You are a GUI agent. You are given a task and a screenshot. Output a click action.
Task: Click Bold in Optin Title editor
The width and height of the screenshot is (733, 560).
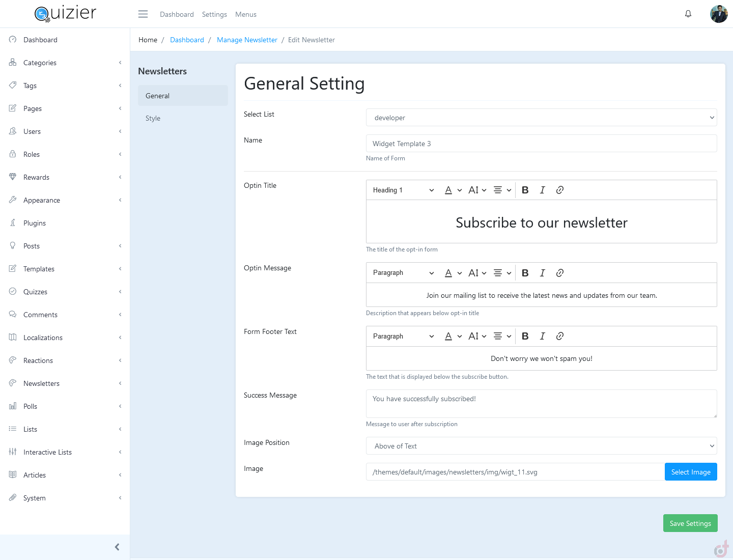coord(525,190)
